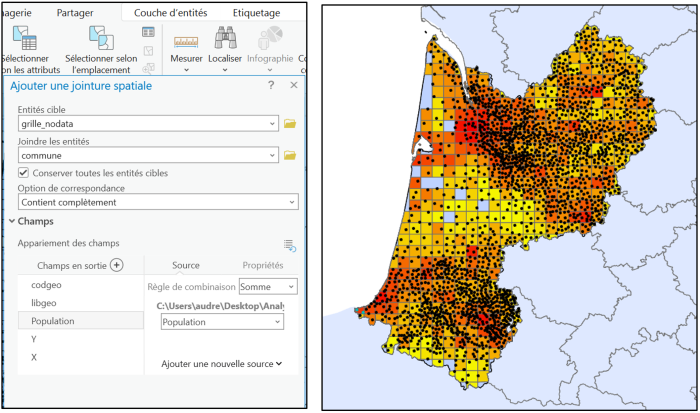Add an output field with plus icon
This screenshot has width=700, height=413.
[x=116, y=265]
